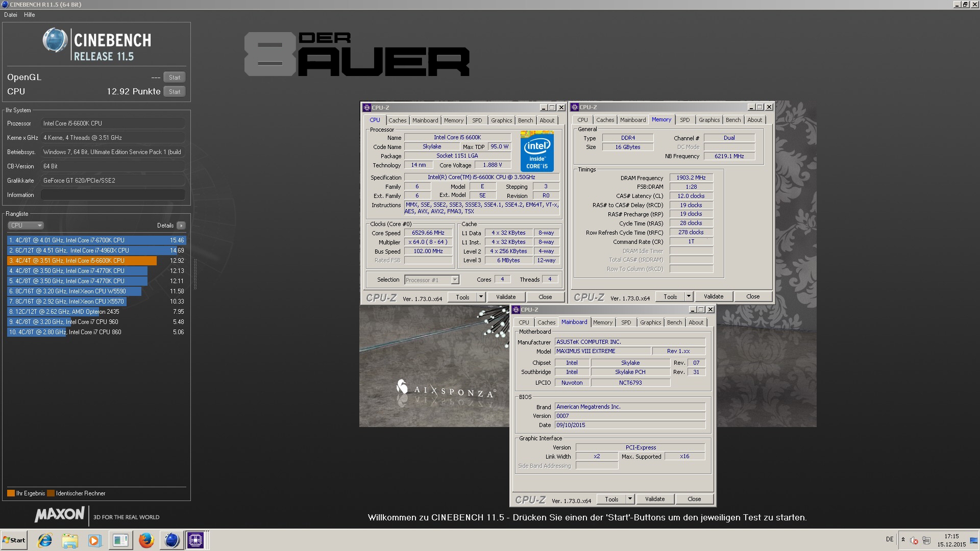Open Tools dropdown arrow in Memory window
The image size is (980, 551).
(688, 296)
